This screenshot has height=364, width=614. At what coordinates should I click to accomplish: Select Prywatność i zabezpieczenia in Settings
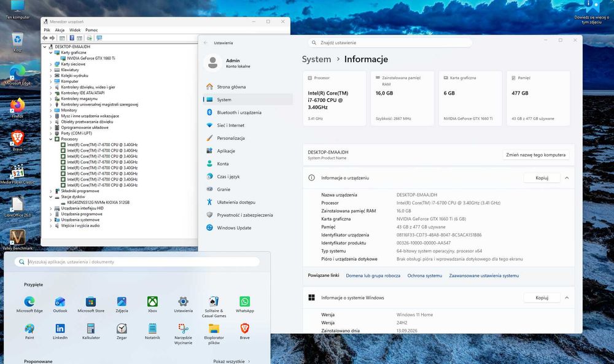coord(248,215)
